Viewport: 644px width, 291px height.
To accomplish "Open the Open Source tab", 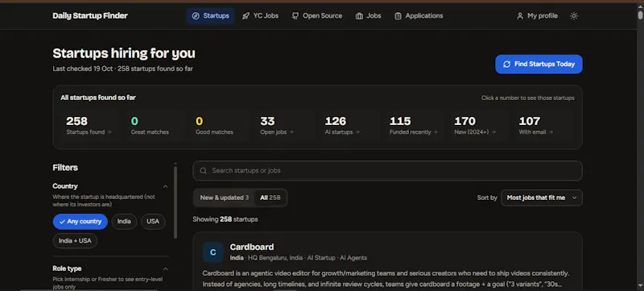I will (x=317, y=16).
